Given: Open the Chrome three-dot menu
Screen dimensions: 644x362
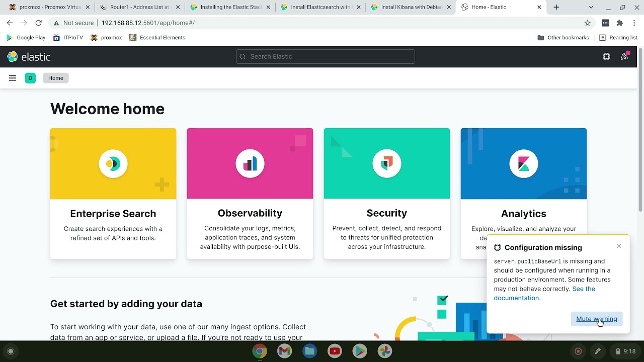Looking at the screenshot, I should pos(634,23).
